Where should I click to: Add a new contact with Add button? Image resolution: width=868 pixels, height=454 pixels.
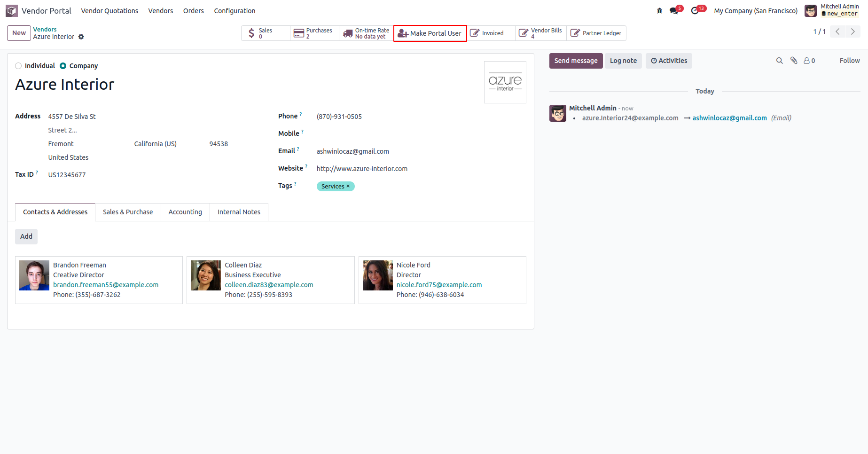pyautogui.click(x=26, y=236)
